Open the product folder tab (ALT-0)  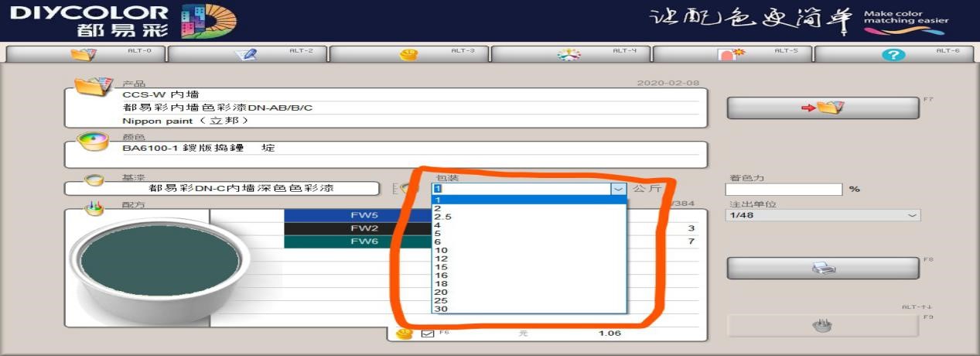pyautogui.click(x=84, y=54)
